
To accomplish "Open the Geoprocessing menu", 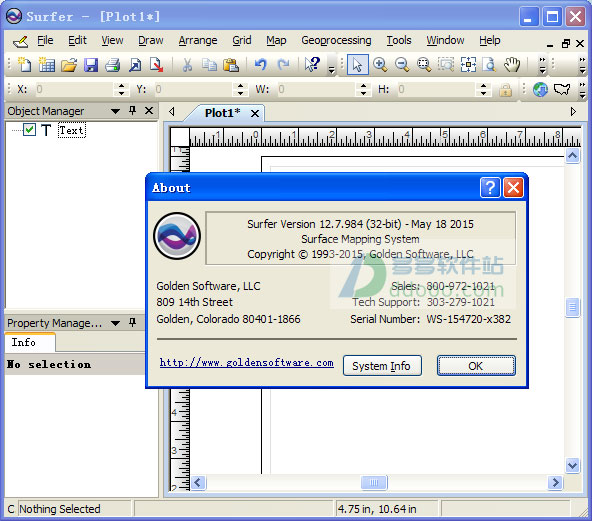I will (336, 40).
